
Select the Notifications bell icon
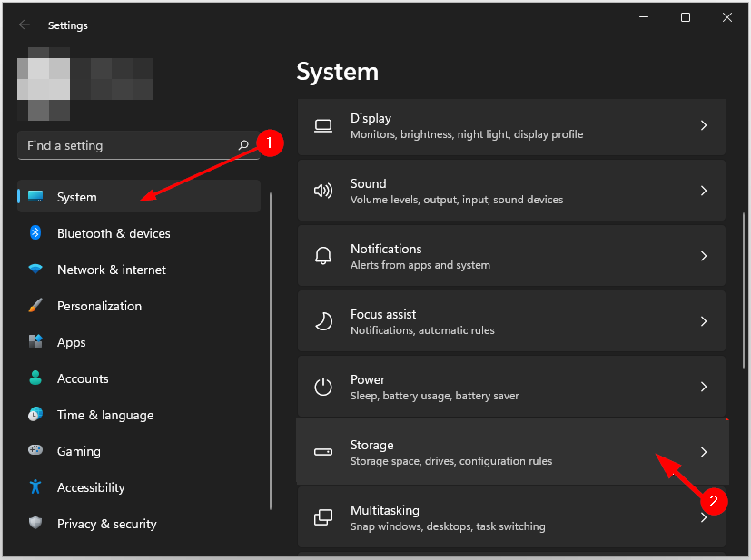click(x=323, y=257)
